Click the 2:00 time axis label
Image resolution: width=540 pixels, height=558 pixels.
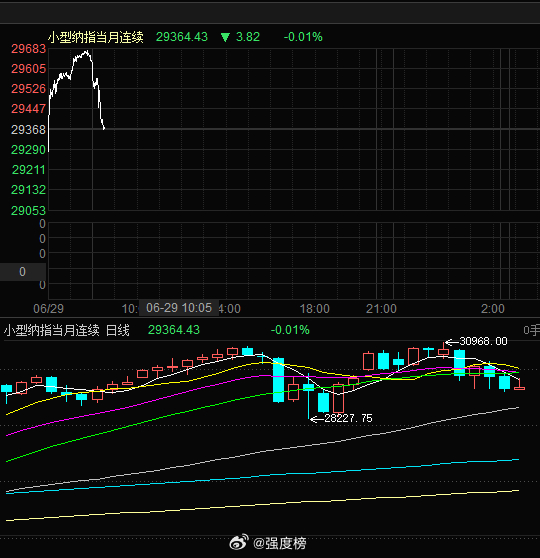pos(493,309)
